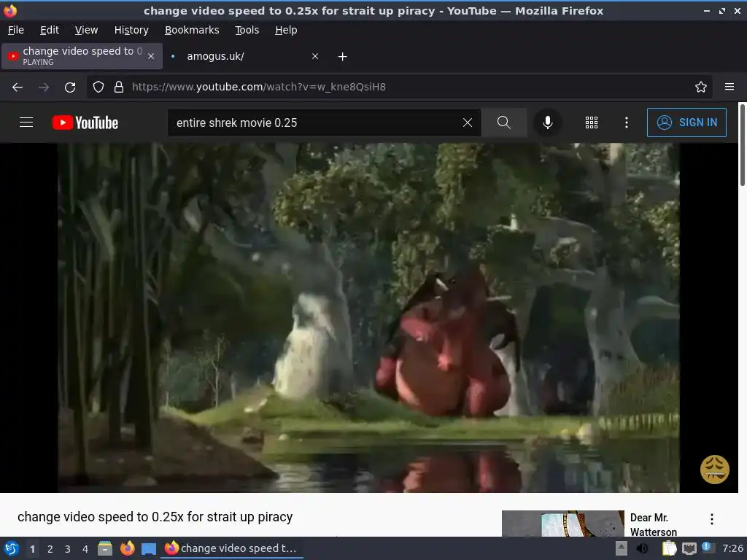Pause the playing Shrek video

click(368, 318)
